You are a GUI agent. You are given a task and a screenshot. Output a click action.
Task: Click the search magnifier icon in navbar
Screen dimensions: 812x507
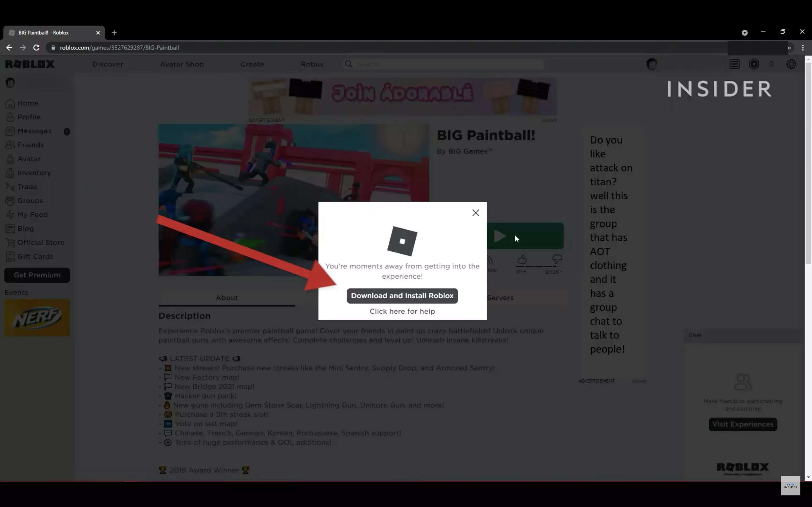[x=348, y=64]
